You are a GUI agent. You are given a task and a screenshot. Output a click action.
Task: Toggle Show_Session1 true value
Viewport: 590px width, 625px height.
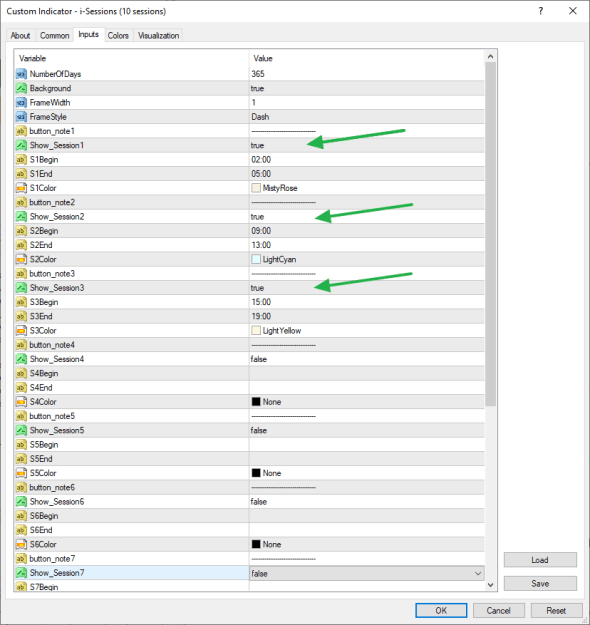366,145
